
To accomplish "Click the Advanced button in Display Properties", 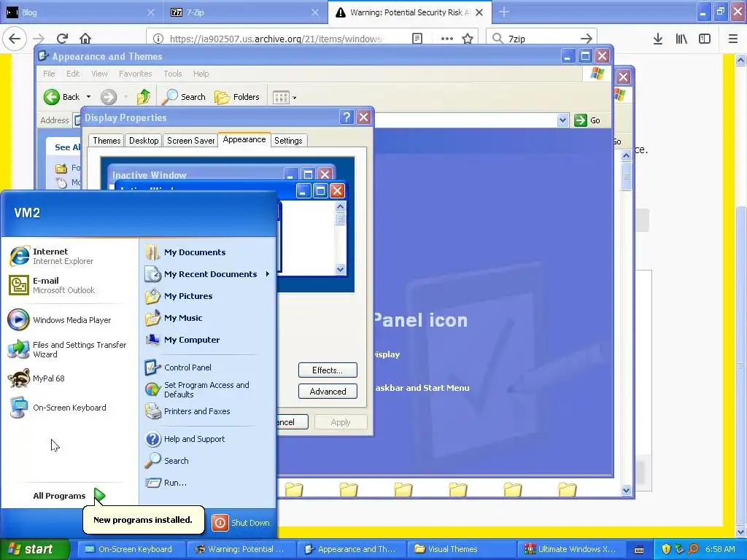I will [328, 392].
